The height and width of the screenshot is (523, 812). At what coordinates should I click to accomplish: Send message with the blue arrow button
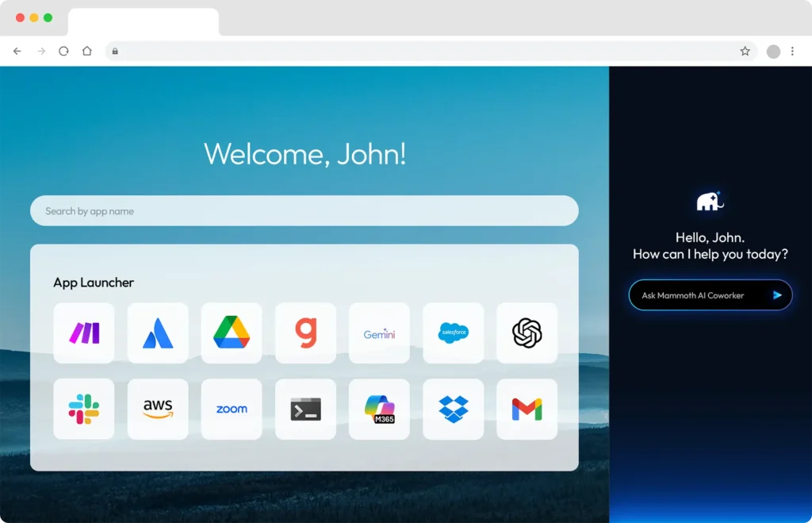[777, 295]
